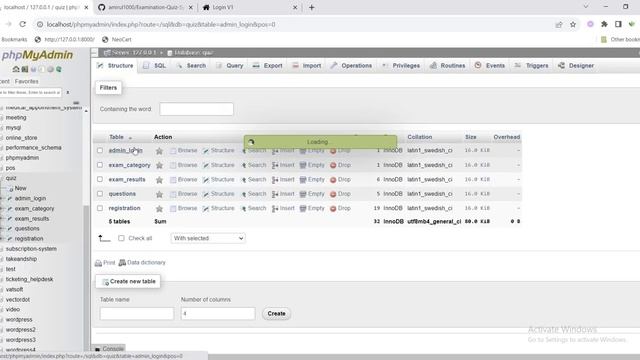Open the Console panel
This screenshot has width=640, height=360.
pyautogui.click(x=109, y=349)
